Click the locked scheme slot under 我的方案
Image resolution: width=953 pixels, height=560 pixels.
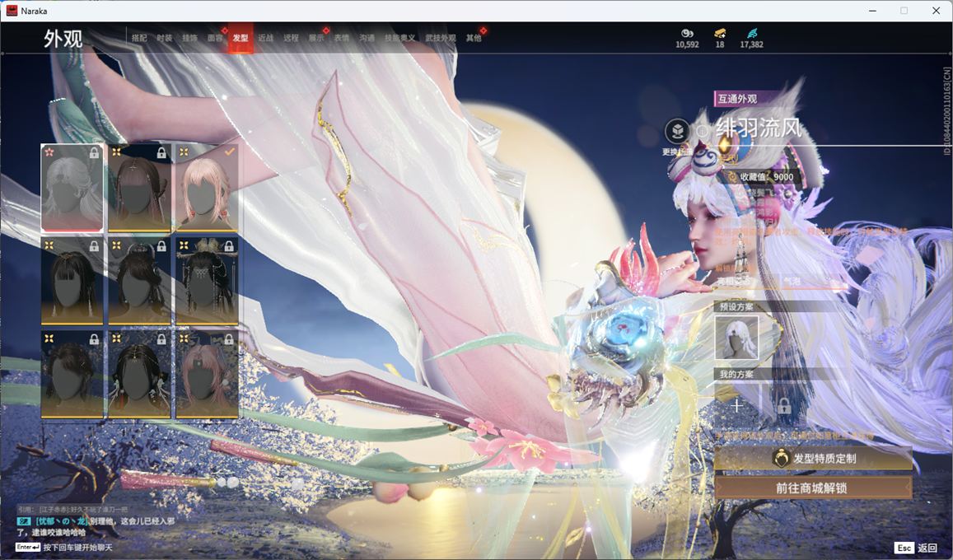784,405
